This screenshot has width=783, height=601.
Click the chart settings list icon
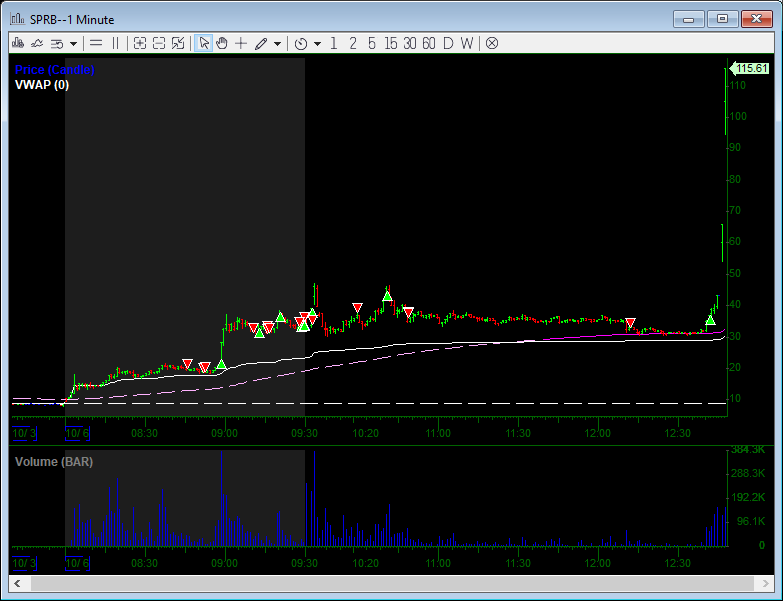coord(57,43)
